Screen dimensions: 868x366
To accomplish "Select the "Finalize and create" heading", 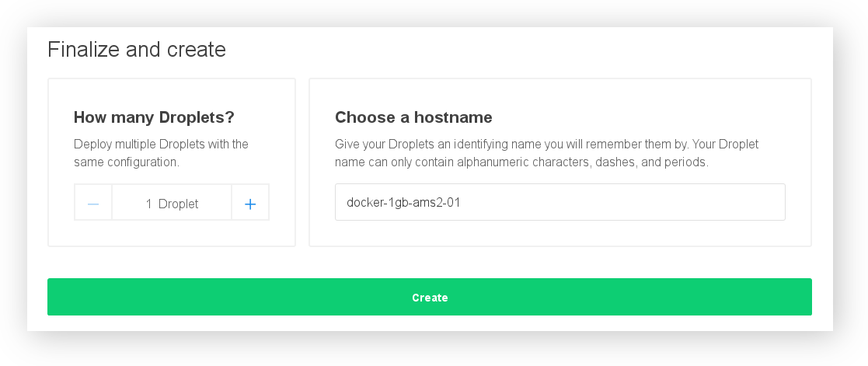I will [x=137, y=50].
